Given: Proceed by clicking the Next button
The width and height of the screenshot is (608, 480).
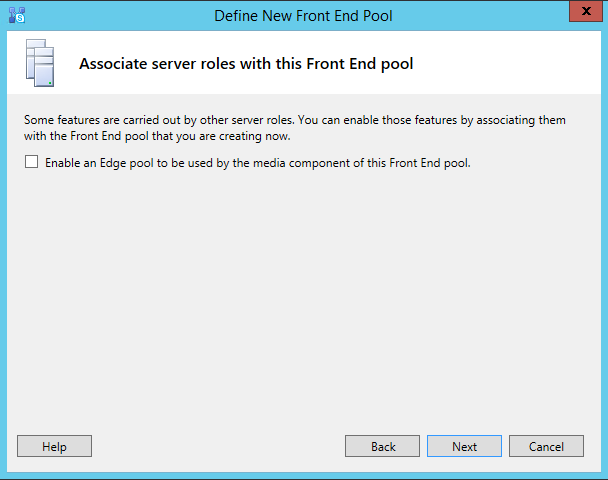Looking at the screenshot, I should [x=464, y=446].
